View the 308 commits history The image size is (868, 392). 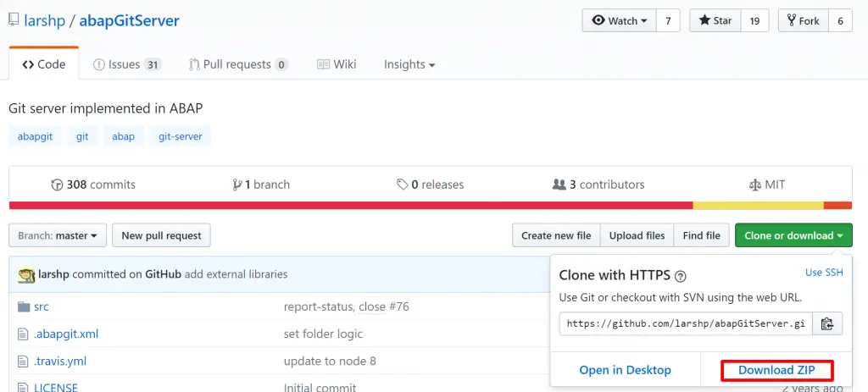point(93,185)
